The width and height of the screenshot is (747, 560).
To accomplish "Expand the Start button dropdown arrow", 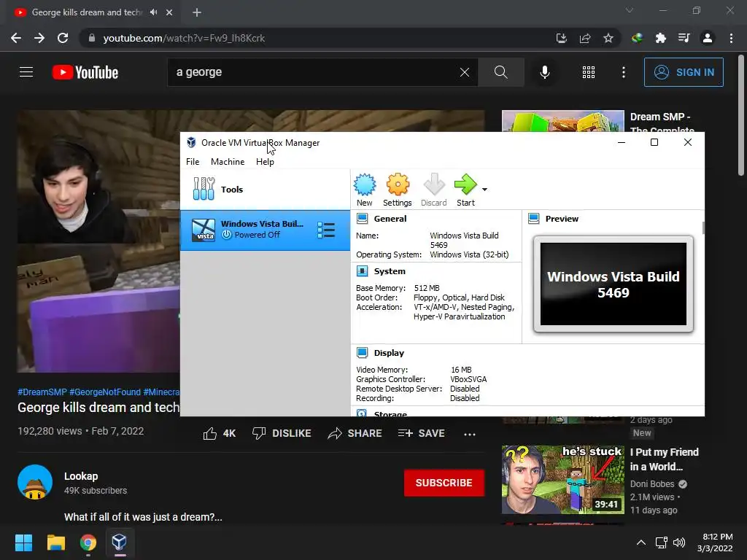I will [484, 190].
